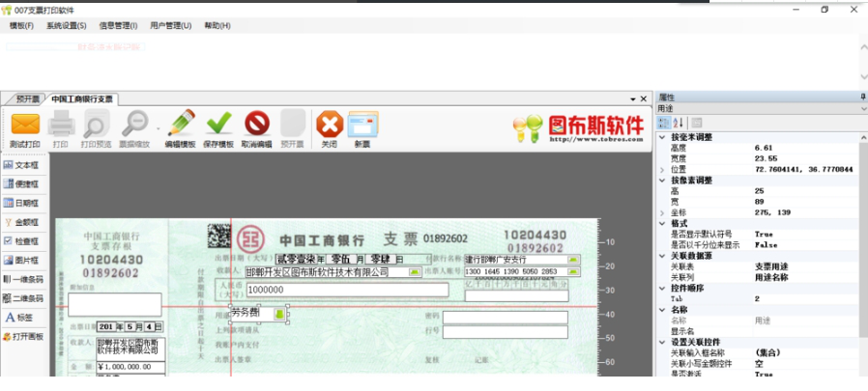This screenshot has height=391, width=868.
Task: Click the property pages icon in 属性 panel
Action: (x=696, y=123)
